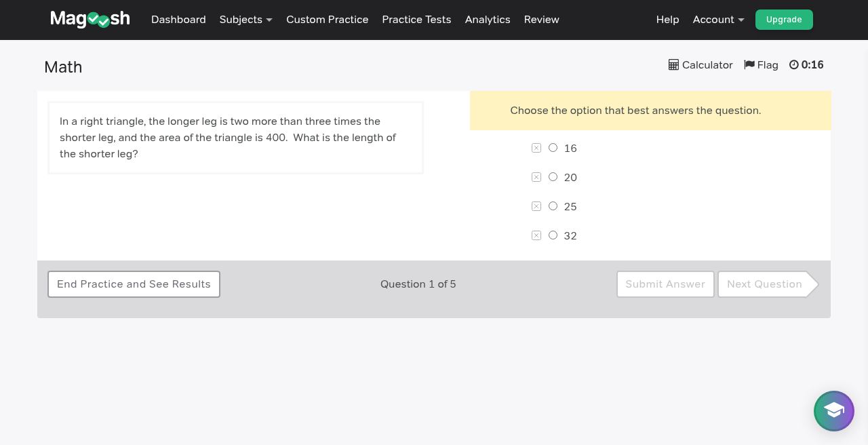Open the Help link

tap(667, 20)
